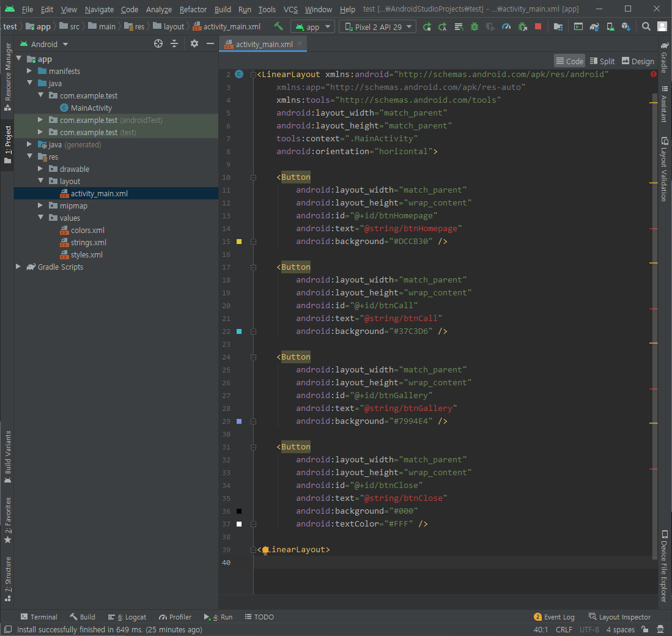This screenshot has width=672, height=636.
Task: Open the Profiler gauge icon in toolbar
Action: tap(506, 26)
